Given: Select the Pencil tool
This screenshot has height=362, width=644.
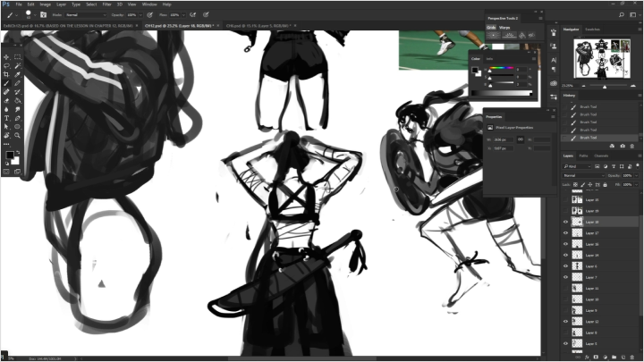Looking at the screenshot, I should pyautogui.click(x=17, y=83).
